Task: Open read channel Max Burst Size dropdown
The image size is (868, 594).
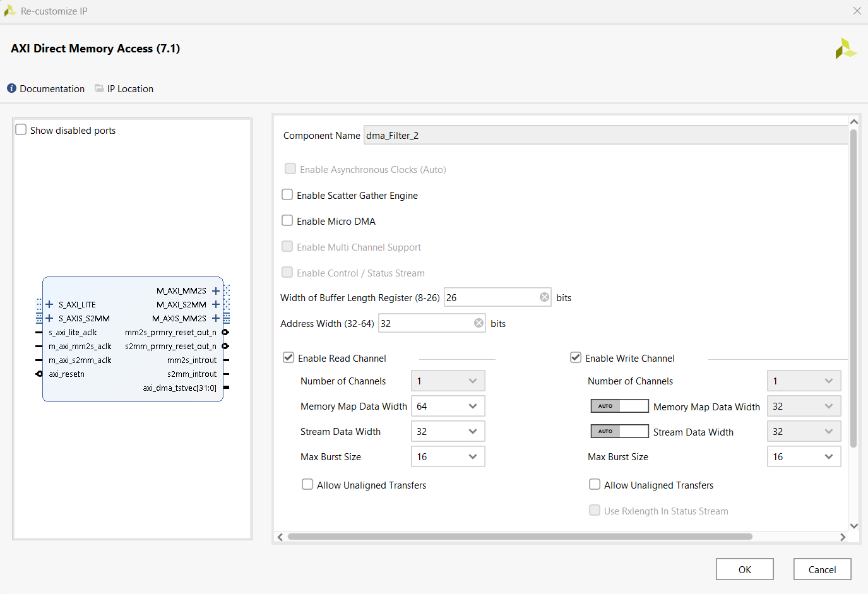Action: (x=448, y=456)
